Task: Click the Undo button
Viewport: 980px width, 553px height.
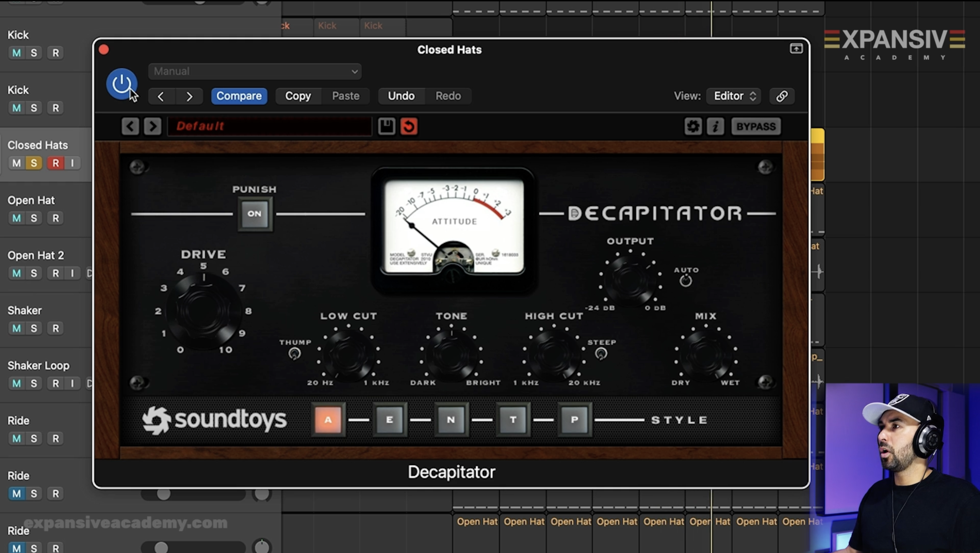Action: pos(402,96)
